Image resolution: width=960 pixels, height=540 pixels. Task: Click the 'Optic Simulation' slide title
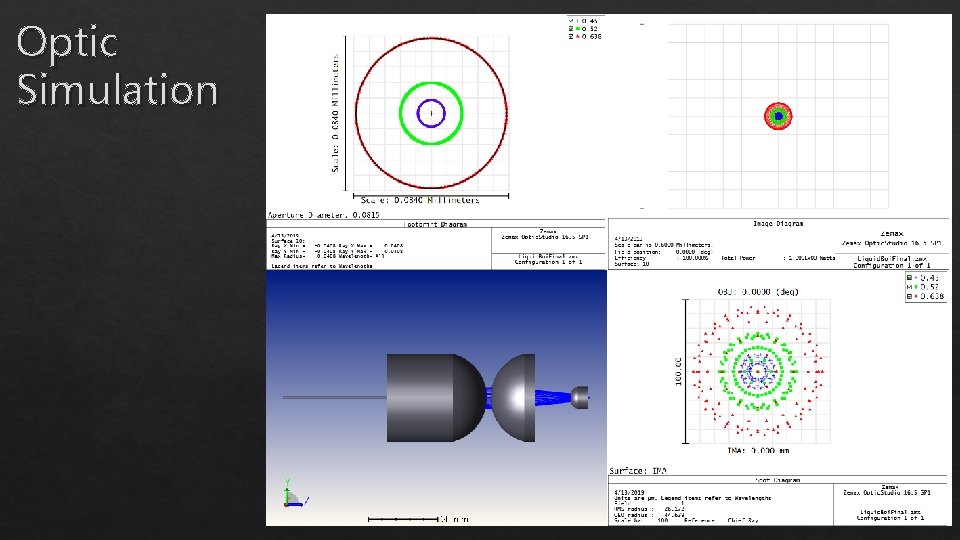pyautogui.click(x=117, y=66)
